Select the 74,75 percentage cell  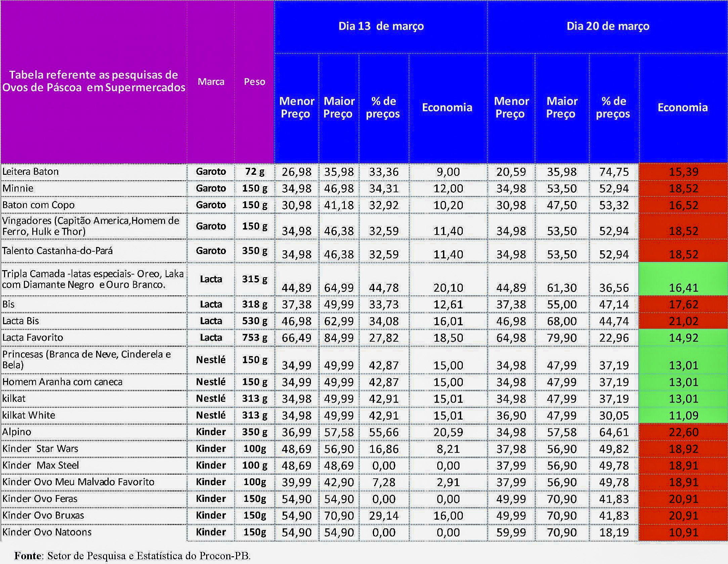(614, 172)
